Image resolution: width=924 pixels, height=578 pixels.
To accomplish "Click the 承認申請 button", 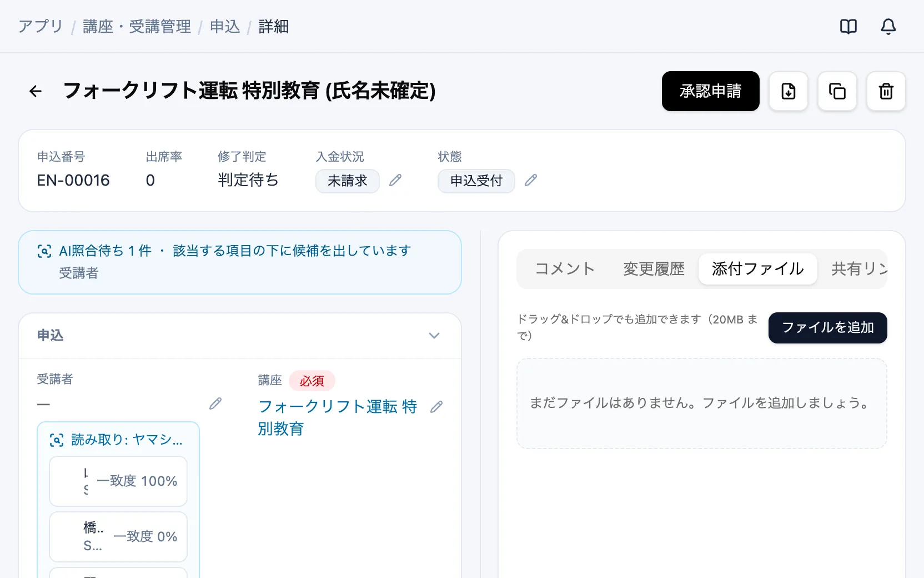I will coord(711,91).
